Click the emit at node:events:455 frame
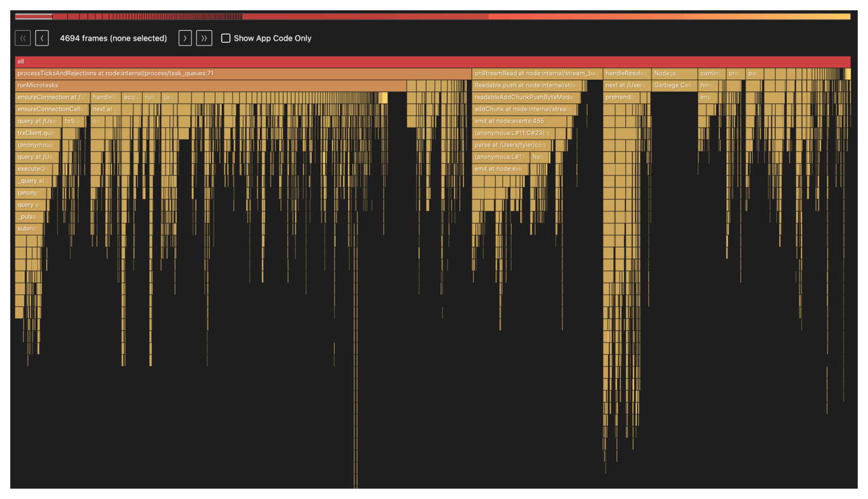 tap(522, 121)
